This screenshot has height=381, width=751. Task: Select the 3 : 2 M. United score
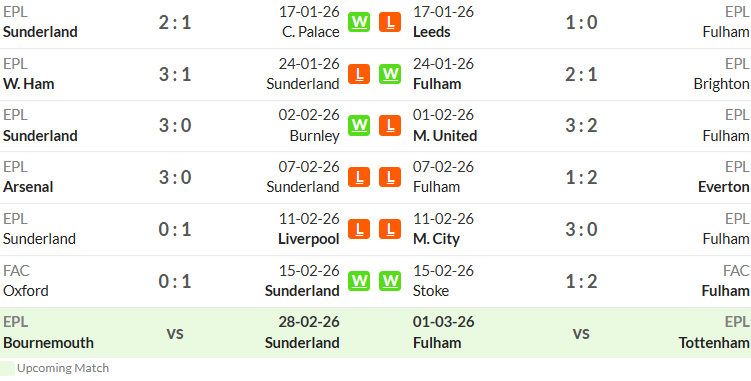coord(581,126)
